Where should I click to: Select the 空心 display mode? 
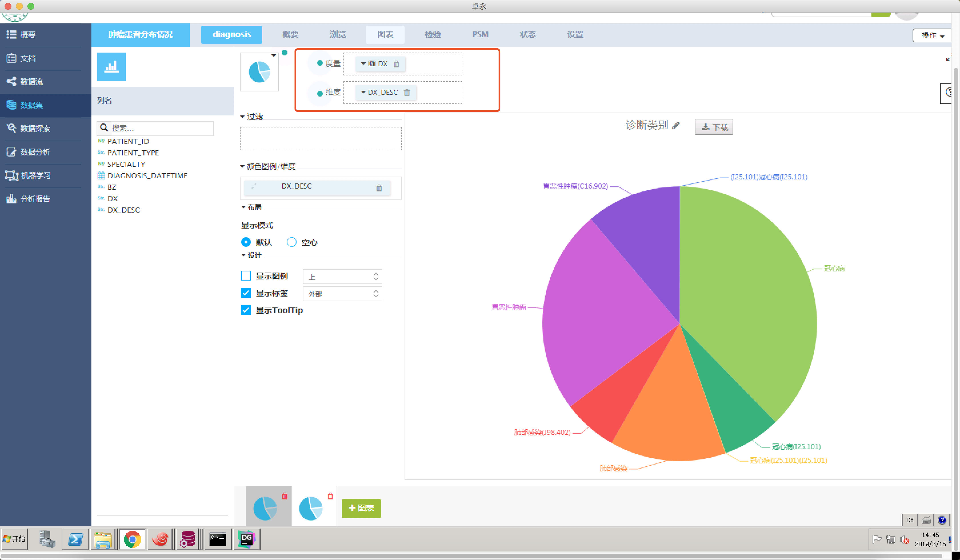291,242
